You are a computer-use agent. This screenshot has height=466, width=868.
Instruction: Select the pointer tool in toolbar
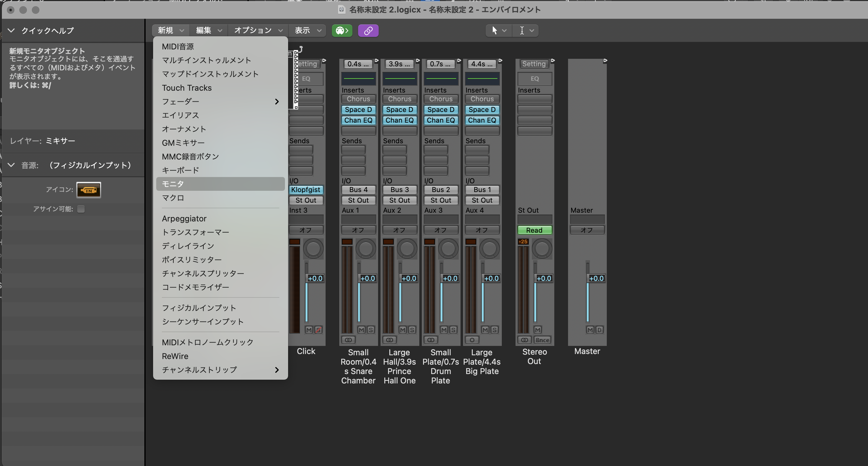tap(494, 31)
